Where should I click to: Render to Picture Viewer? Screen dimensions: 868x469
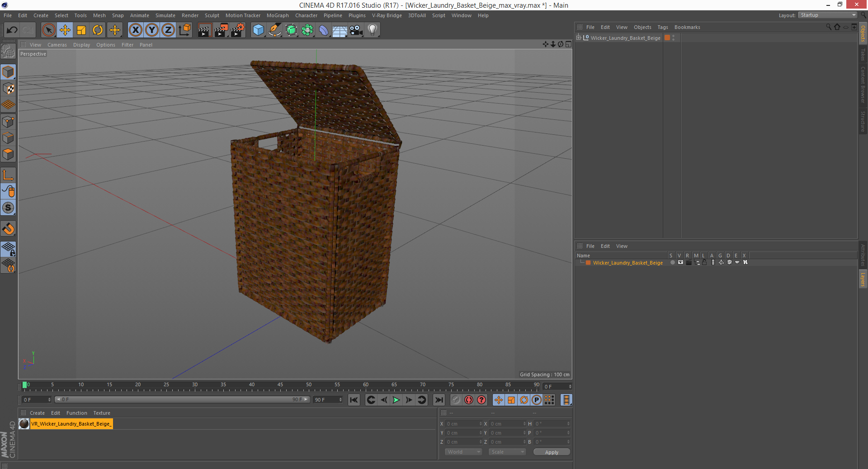tap(221, 30)
